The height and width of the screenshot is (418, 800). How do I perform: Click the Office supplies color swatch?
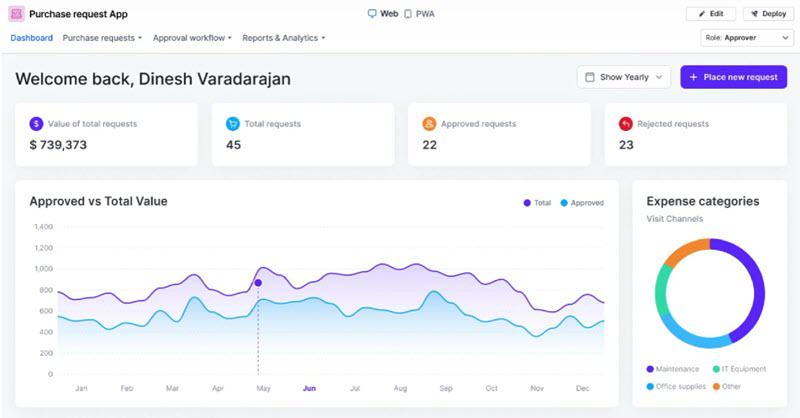click(x=650, y=386)
